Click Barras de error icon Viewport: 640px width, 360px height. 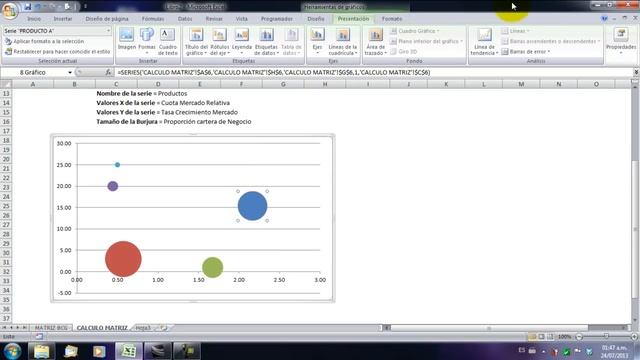505,52
